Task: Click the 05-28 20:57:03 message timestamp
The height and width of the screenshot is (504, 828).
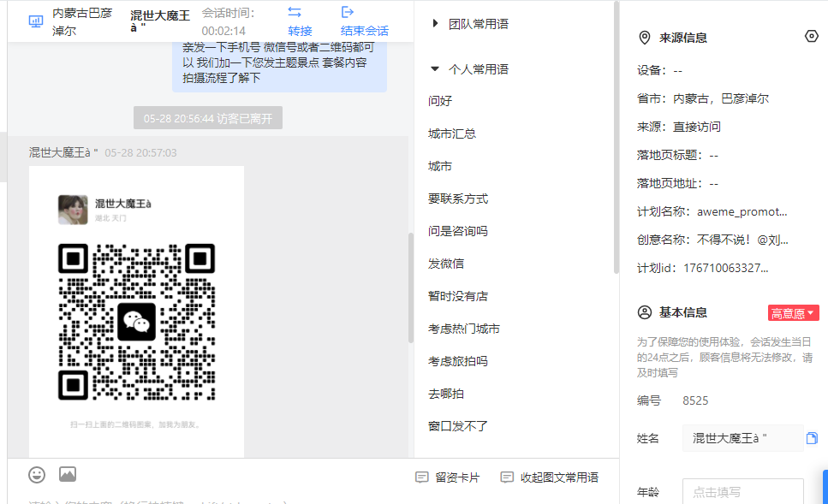Action: (140, 153)
